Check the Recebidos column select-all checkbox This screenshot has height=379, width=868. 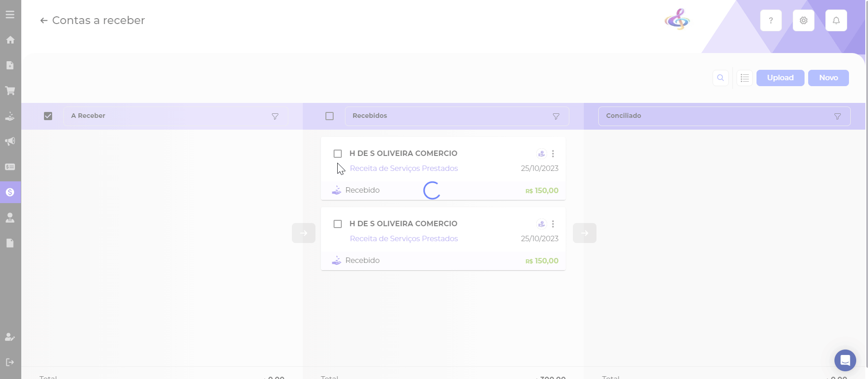pyautogui.click(x=330, y=116)
